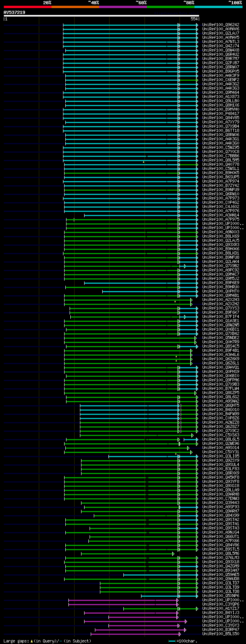Click the green ~80% legend segment
The image size is (246, 644).
tap(171, 7)
